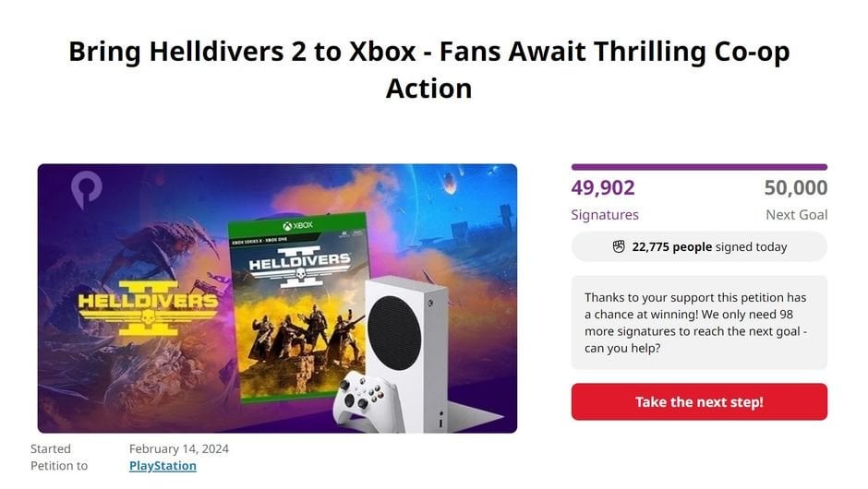
Task: Click the 50,000 next goal number
Action: pyautogui.click(x=795, y=188)
